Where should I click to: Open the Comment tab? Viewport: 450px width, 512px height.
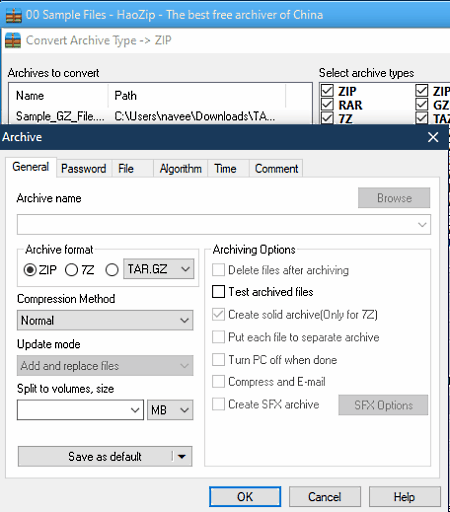click(x=276, y=169)
